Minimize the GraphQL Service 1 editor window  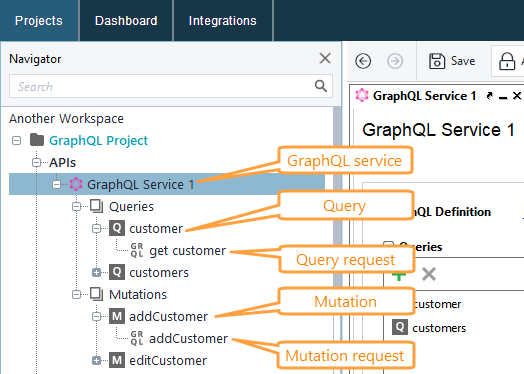click(x=503, y=98)
